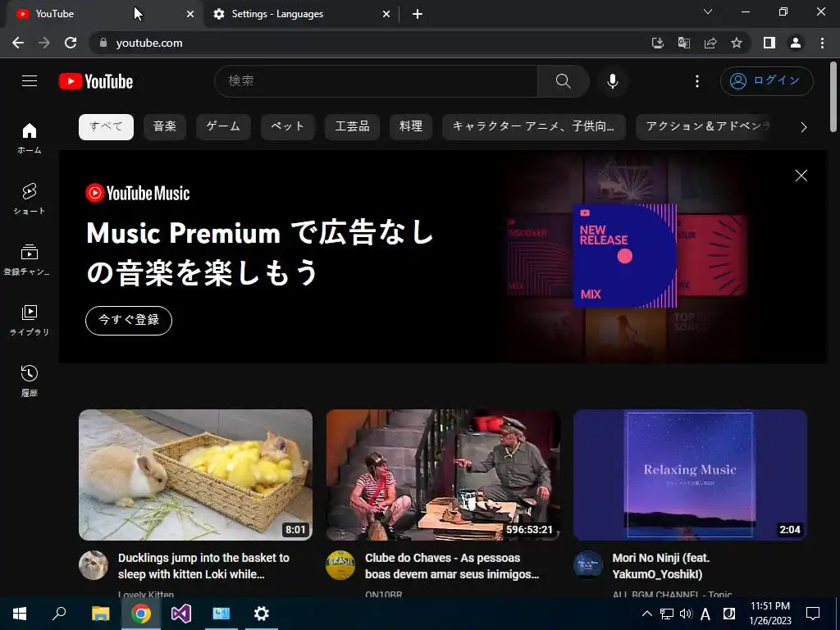This screenshot has height=630, width=840.
Task: Open the ALL BGM CHANNEL avatar
Action: (x=588, y=565)
